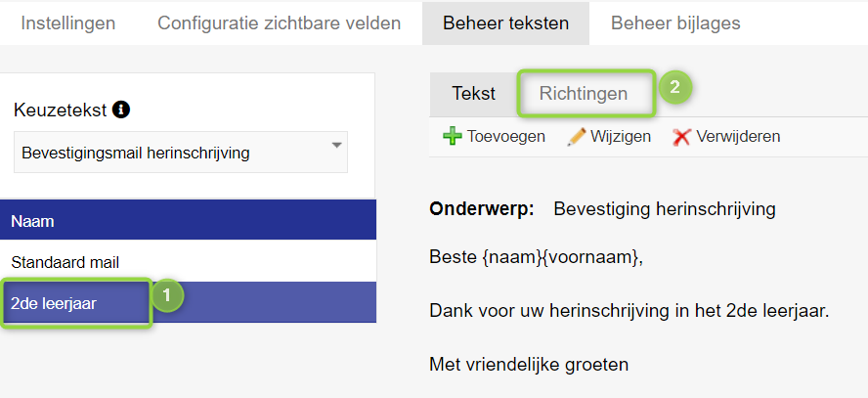
Task: Switch to the Instellingen tab
Action: (68, 23)
